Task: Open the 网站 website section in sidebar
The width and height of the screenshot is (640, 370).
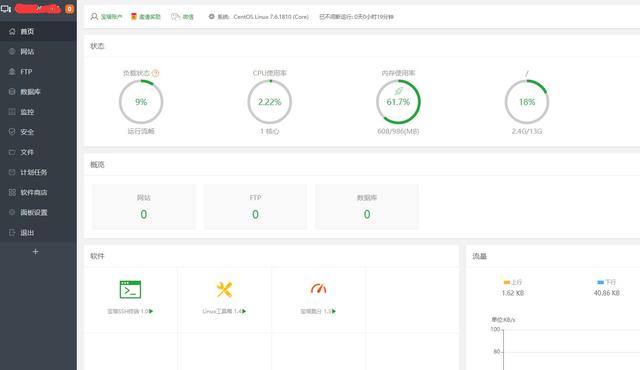Action: [38, 51]
